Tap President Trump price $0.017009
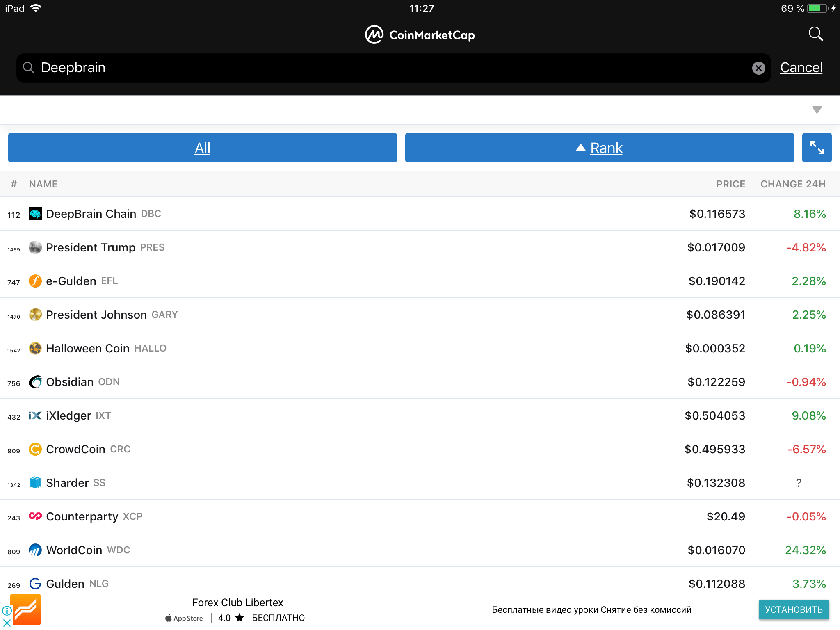Screen dimensions: 840x630 click(716, 247)
